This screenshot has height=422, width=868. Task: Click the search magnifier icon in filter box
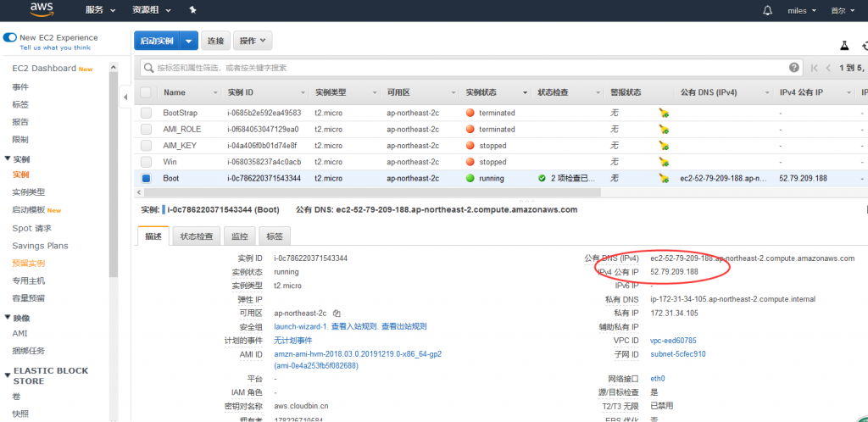point(149,68)
